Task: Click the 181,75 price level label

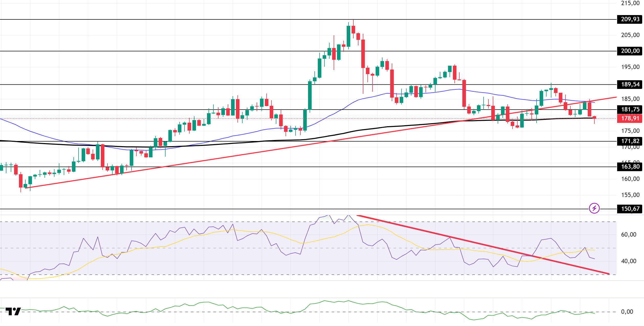Action: [x=630, y=109]
